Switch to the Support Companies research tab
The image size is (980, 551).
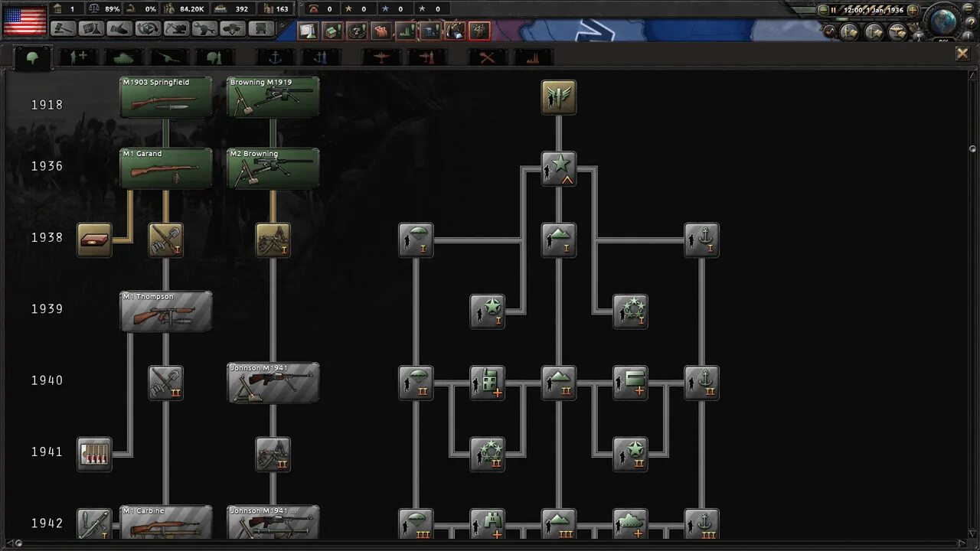pyautogui.click(x=78, y=57)
